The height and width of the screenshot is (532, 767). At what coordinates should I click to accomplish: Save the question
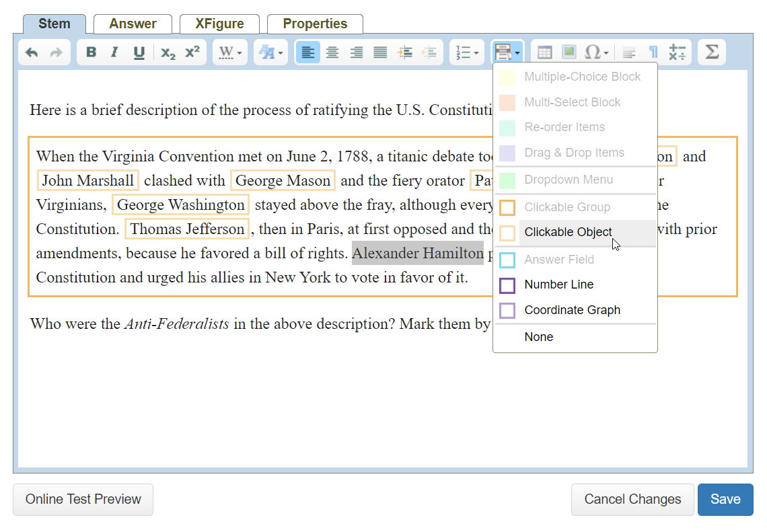725,499
